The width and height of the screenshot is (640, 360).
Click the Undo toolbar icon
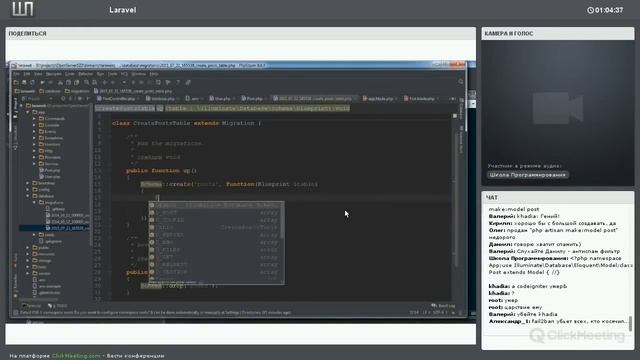[x=42, y=82]
